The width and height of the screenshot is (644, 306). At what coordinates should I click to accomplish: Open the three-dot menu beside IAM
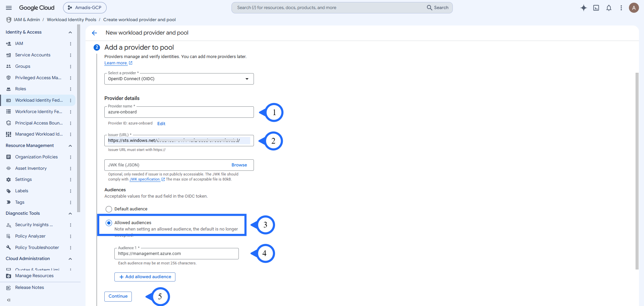(70, 44)
